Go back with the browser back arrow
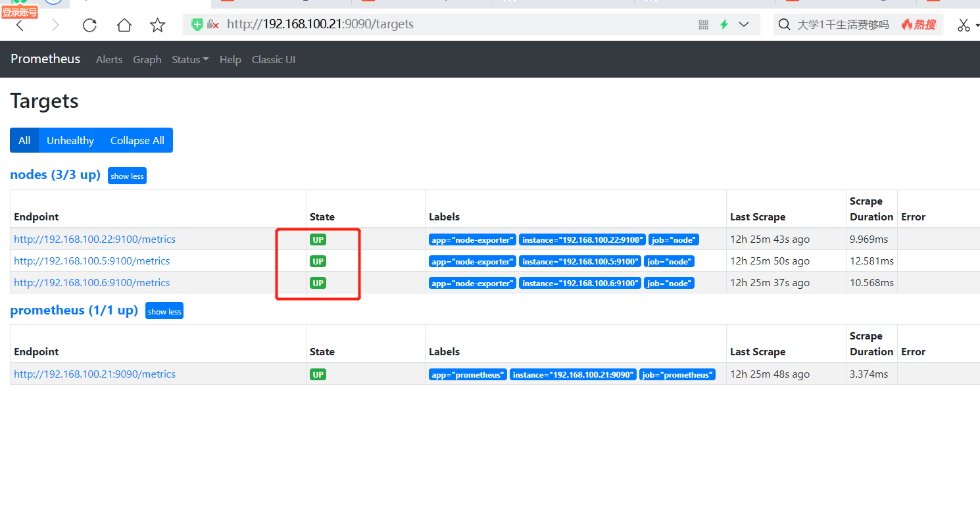 tap(20, 25)
